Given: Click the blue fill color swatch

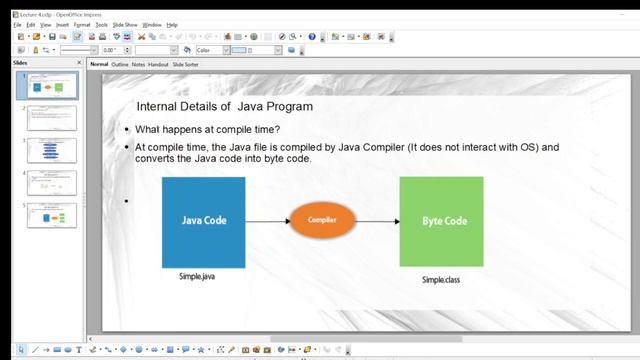Looking at the screenshot, I should click(x=239, y=50).
